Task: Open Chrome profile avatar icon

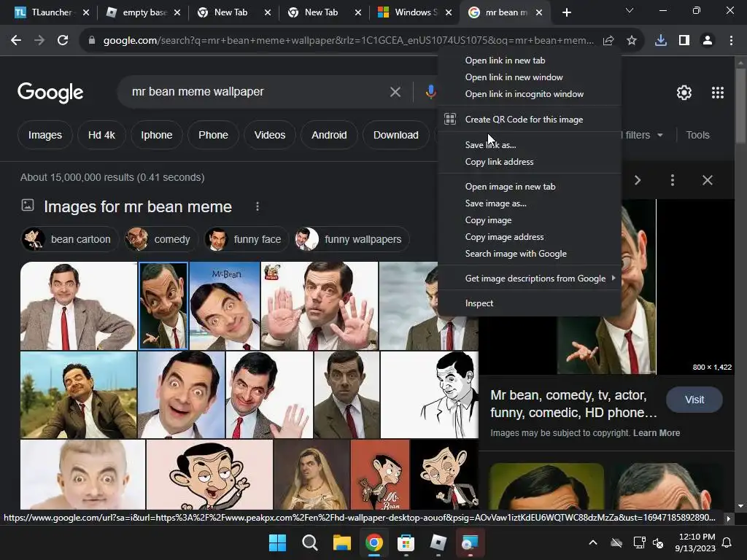Action: click(x=708, y=41)
